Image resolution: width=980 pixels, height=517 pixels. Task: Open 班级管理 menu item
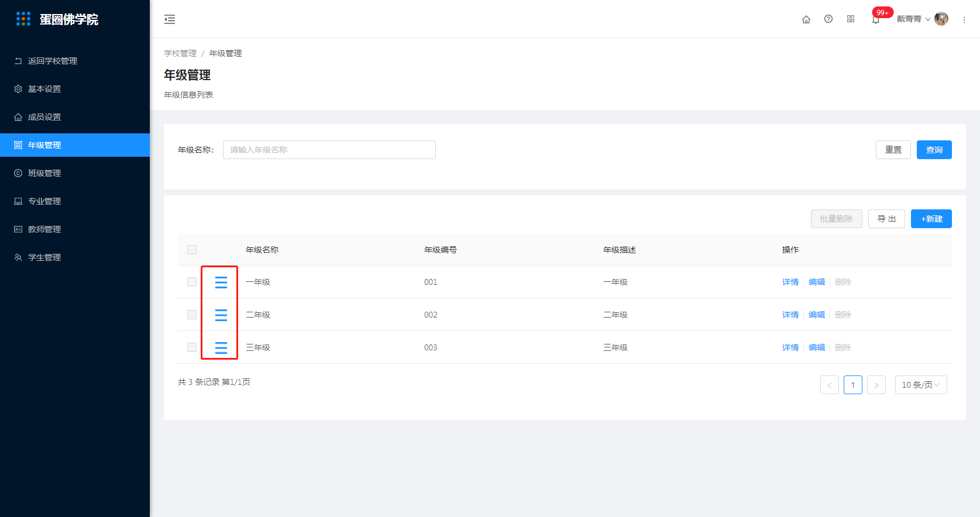pos(75,173)
